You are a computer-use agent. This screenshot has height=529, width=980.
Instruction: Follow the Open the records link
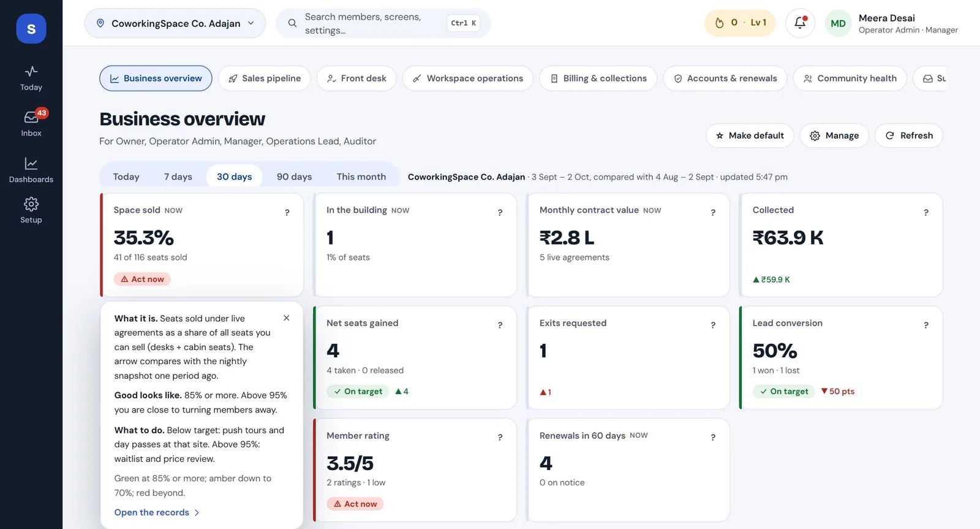[x=157, y=512]
